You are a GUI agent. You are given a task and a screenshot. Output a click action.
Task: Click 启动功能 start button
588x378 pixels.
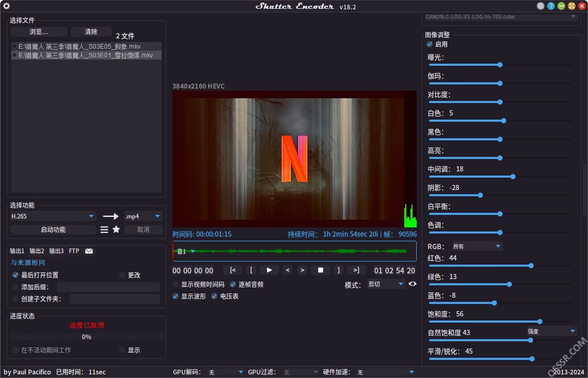click(53, 229)
